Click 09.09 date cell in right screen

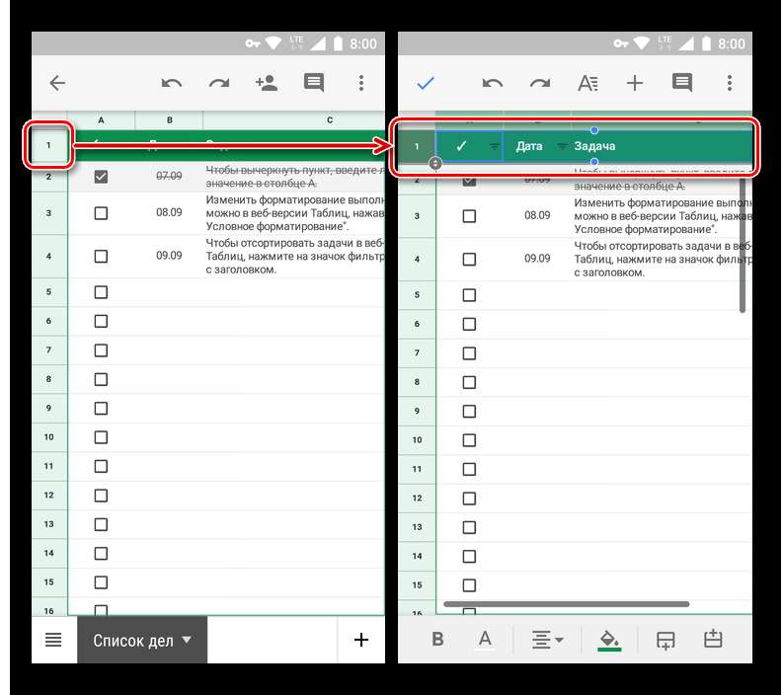(537, 259)
